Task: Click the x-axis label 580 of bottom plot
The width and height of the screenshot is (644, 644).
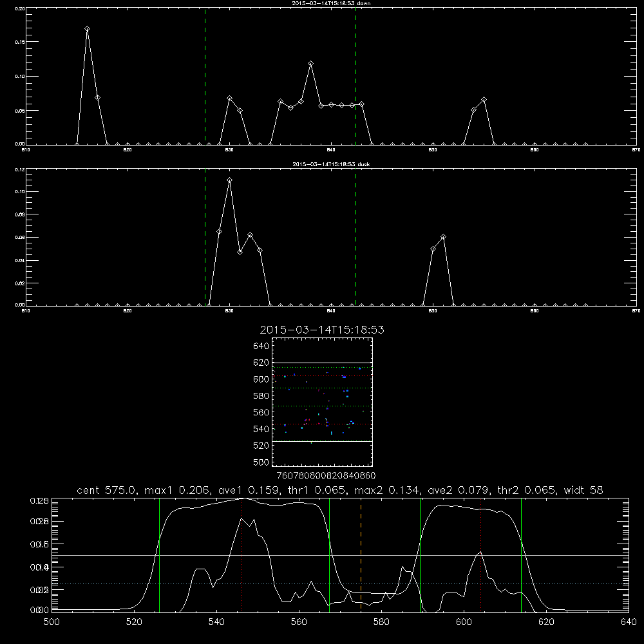Action: pos(381,622)
